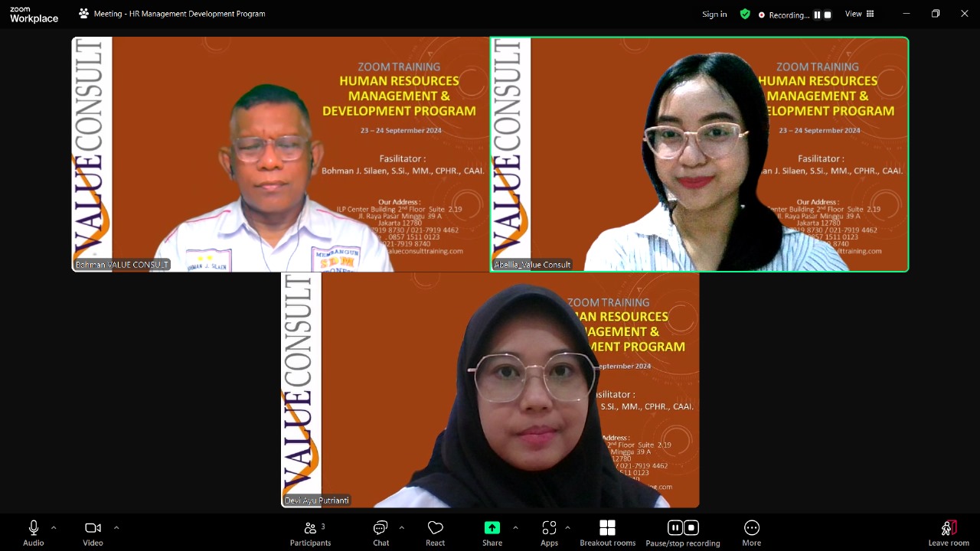The height and width of the screenshot is (551, 980).
Task: Open meeting info via the paw icon
Action: coord(83,14)
